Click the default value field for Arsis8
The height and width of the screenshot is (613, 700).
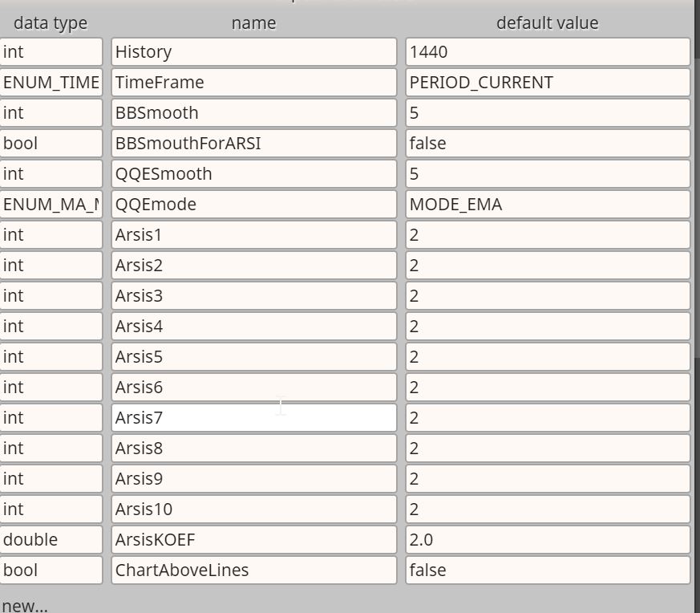coord(548,449)
